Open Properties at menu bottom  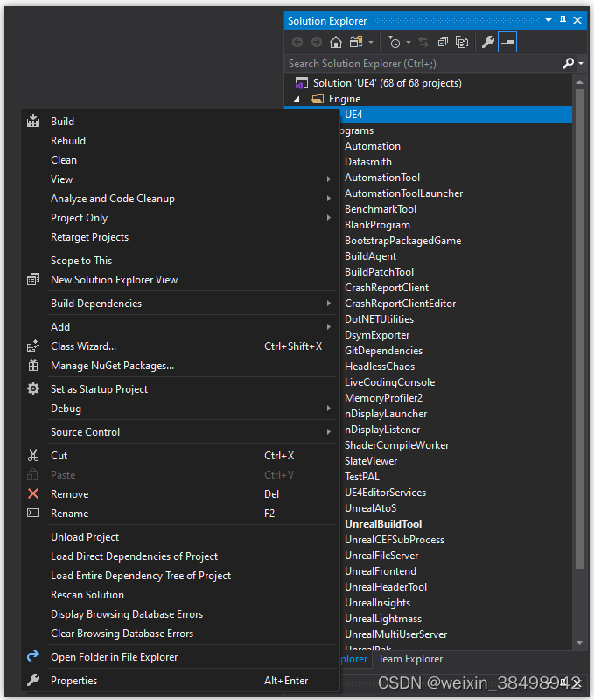coord(180,681)
